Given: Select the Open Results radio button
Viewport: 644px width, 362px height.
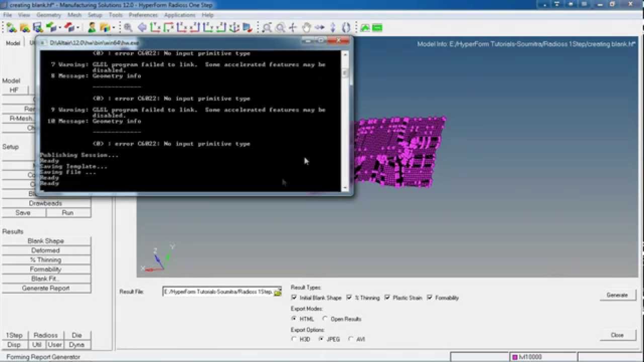Looking at the screenshot, I should point(325,319).
